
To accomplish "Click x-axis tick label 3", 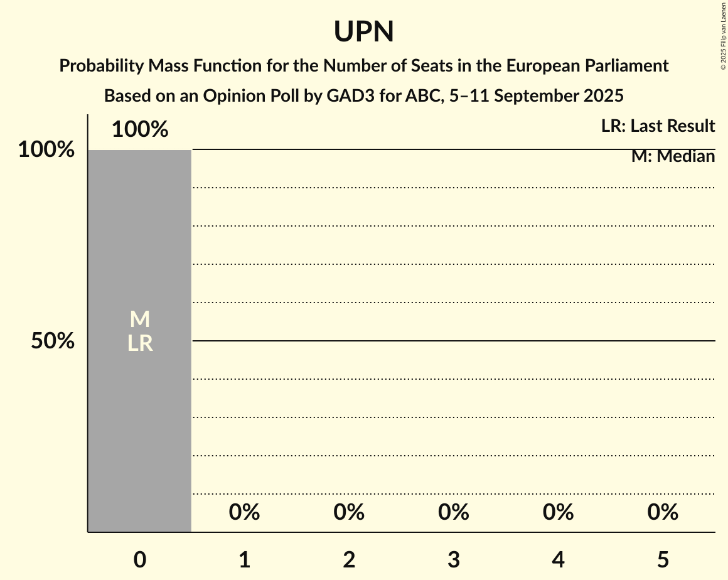I will [x=454, y=560].
